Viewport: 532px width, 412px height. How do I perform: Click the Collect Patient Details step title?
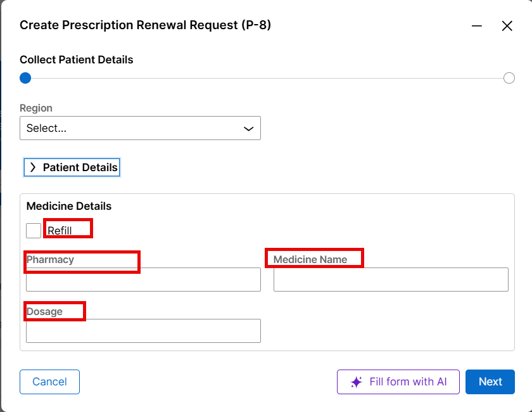point(77,60)
